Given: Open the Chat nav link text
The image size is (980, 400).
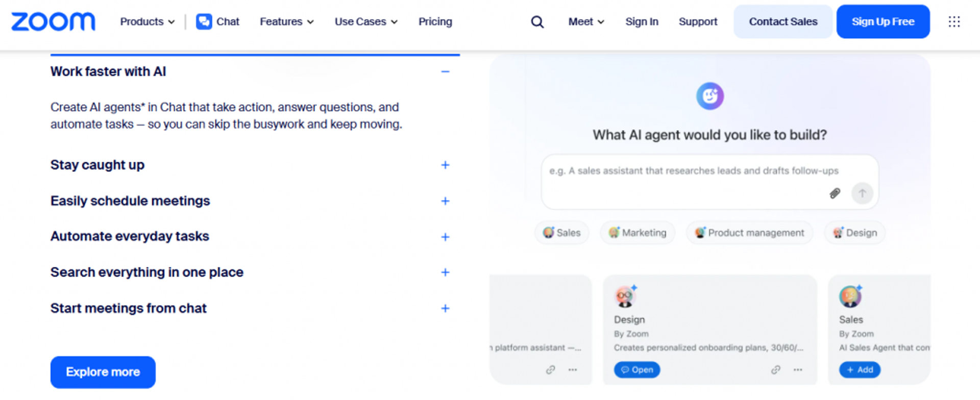Looking at the screenshot, I should point(228,21).
